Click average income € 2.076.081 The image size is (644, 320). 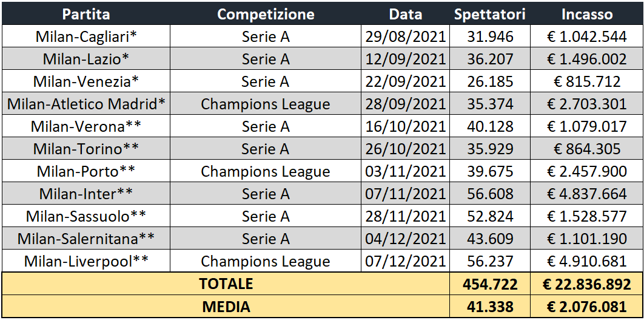click(587, 307)
